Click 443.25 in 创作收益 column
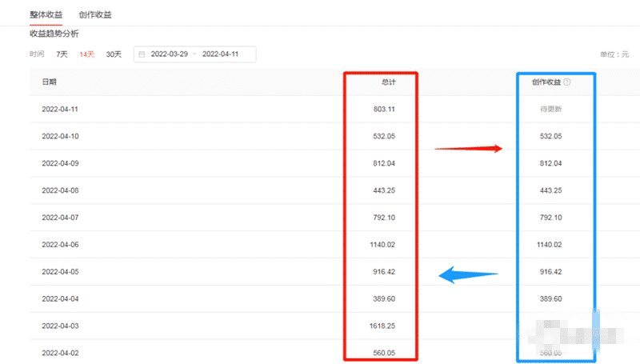 click(x=550, y=190)
